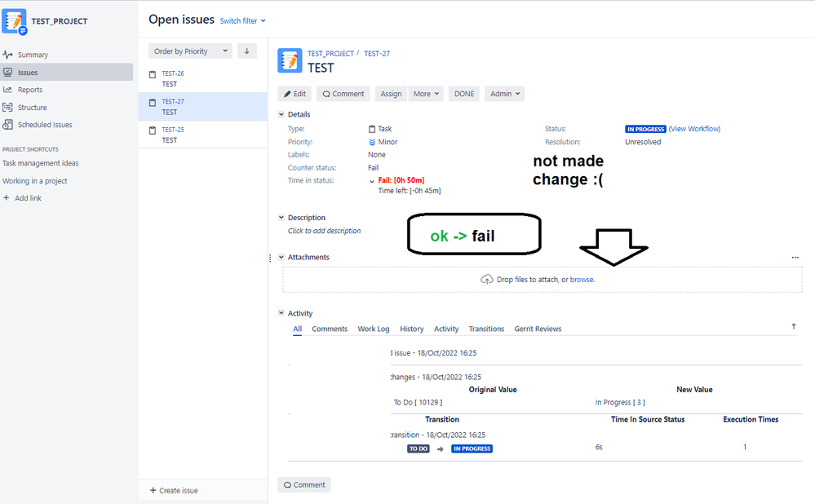Screen dimensions: 815x504
Task: Click the View Workflow link
Action: point(694,129)
